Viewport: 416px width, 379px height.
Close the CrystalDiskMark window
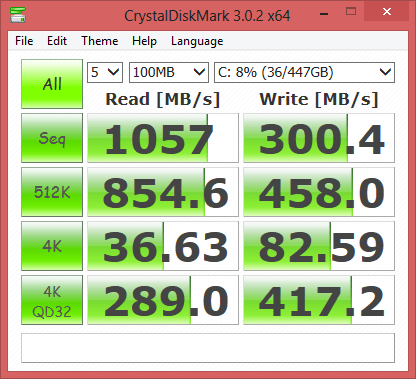387,12
